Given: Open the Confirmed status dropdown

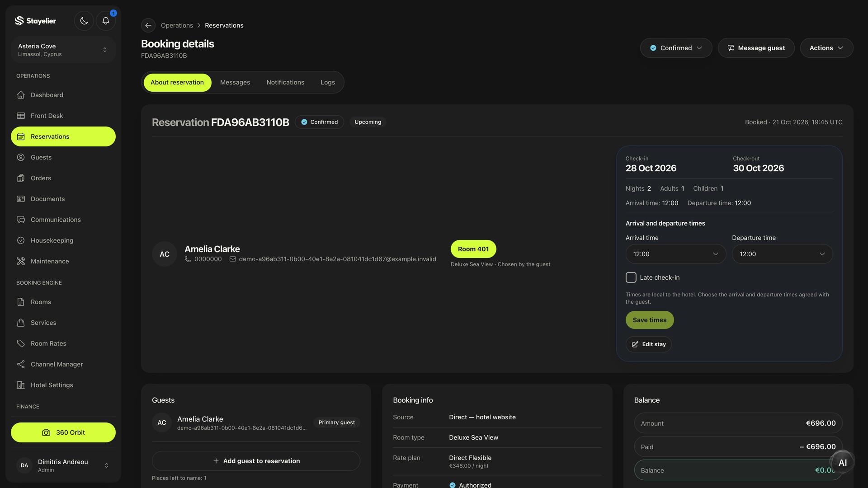Looking at the screenshot, I should (x=676, y=48).
